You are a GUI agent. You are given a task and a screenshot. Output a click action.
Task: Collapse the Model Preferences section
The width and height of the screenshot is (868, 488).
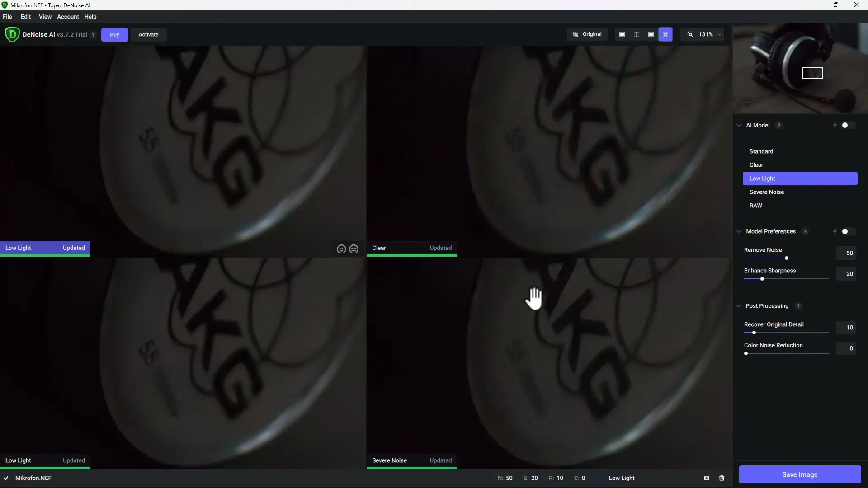pyautogui.click(x=739, y=231)
